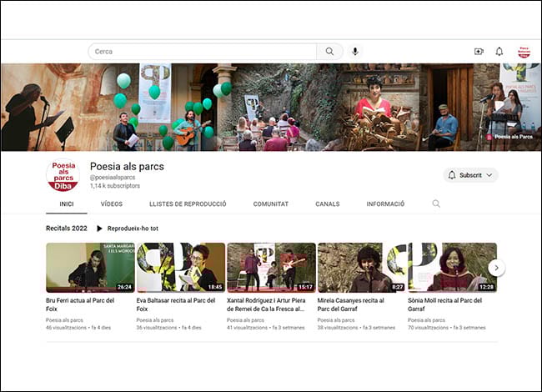This screenshot has width=542, height=392.
Task: Open the Mireia Casanyes video thumbnail
Action: click(x=362, y=268)
